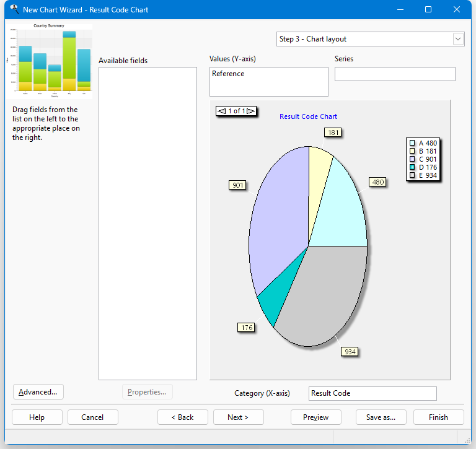
Task: Go to previous chart page arrow
Action: point(222,111)
